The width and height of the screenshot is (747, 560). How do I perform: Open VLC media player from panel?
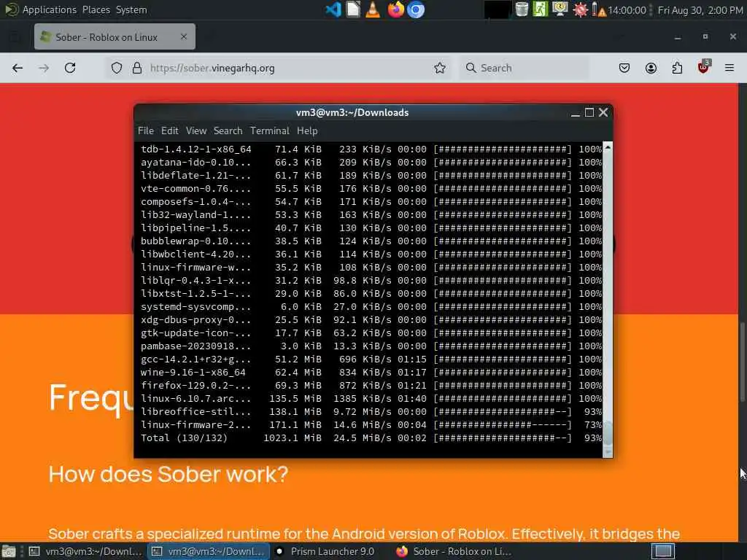(373, 9)
